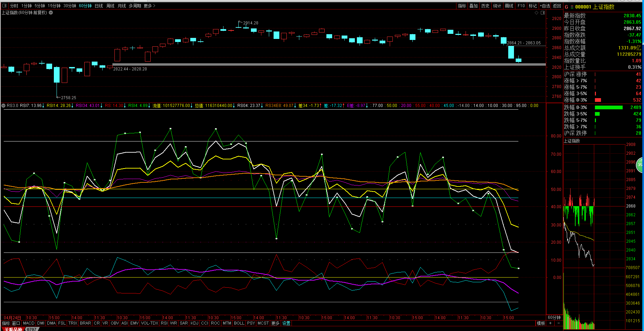Open the chart options dropdown beside 上证指数(60分钟.前复权)
The width and height of the screenshot is (644, 331).
[51, 13]
